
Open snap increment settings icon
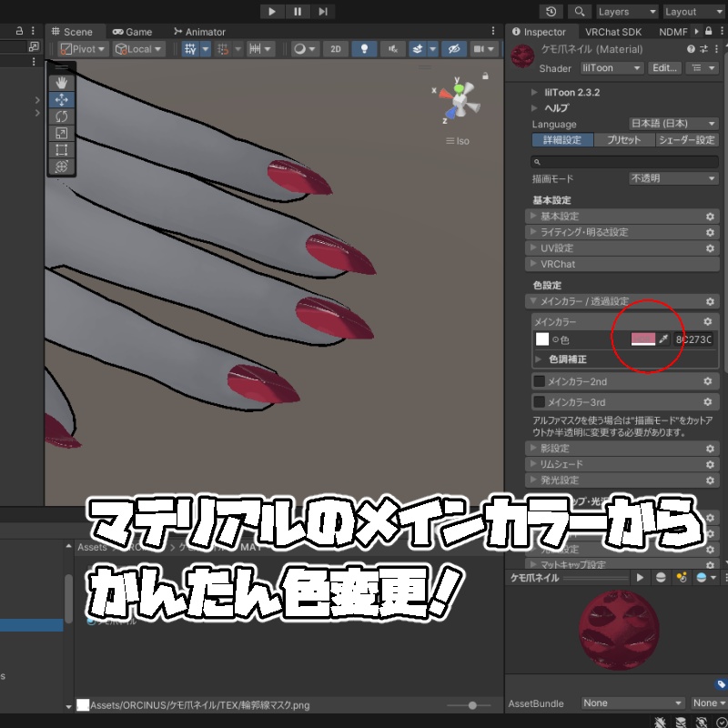tap(255, 49)
